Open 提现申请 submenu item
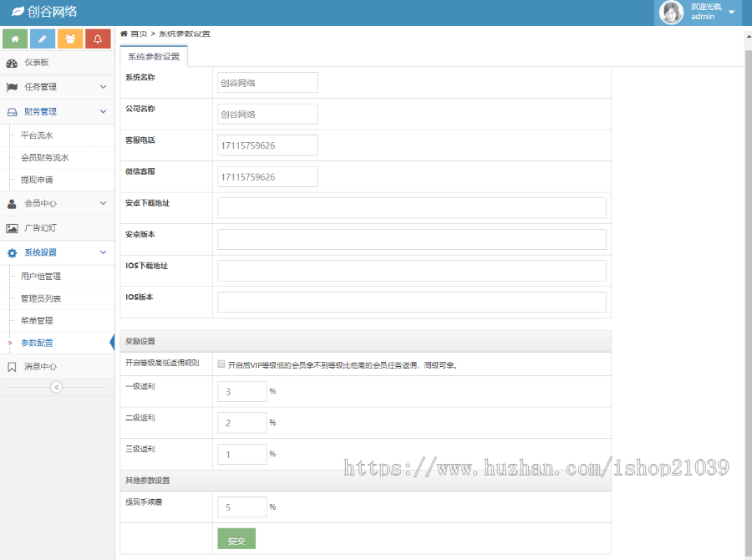Image resolution: width=752 pixels, height=560 pixels. [37, 180]
